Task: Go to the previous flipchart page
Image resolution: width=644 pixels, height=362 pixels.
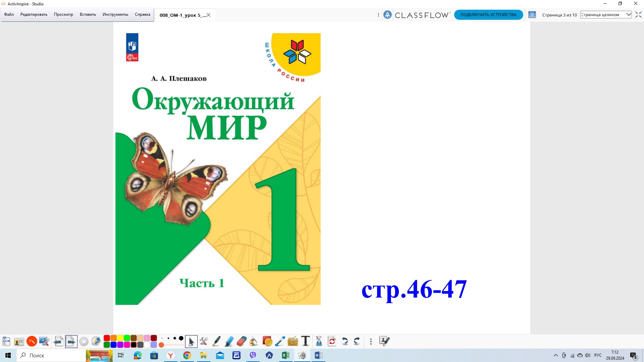Action: point(58,342)
